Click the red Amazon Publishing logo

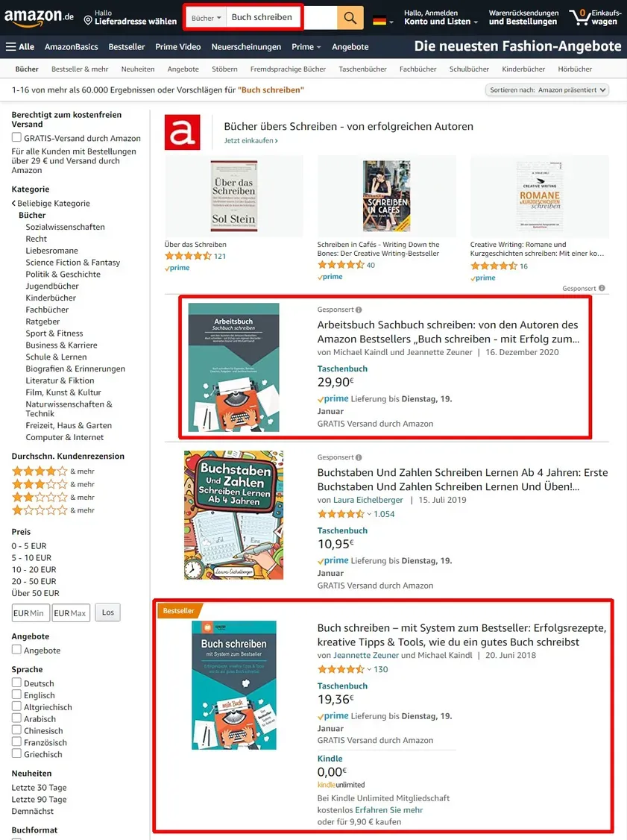click(182, 132)
